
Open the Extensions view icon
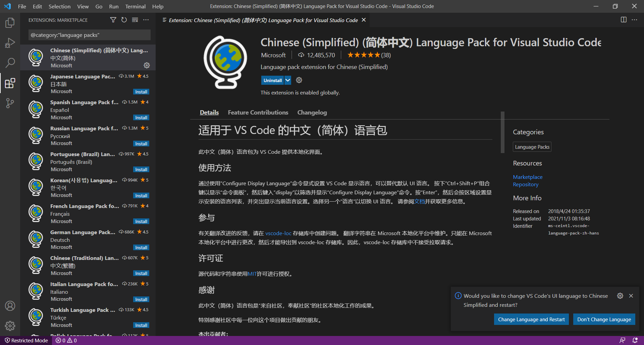click(10, 83)
